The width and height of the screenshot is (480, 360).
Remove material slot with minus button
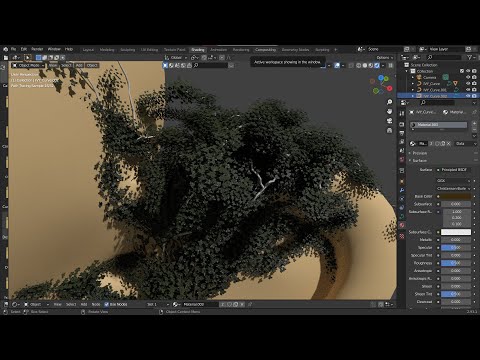pos(474,130)
